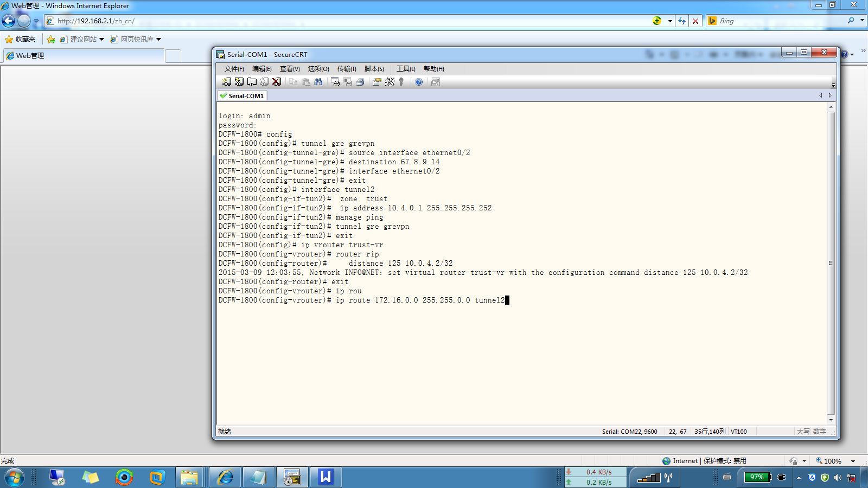The image size is (868, 488).
Task: Click the Paste icon in SecureCRT toolbar
Action: tap(305, 82)
